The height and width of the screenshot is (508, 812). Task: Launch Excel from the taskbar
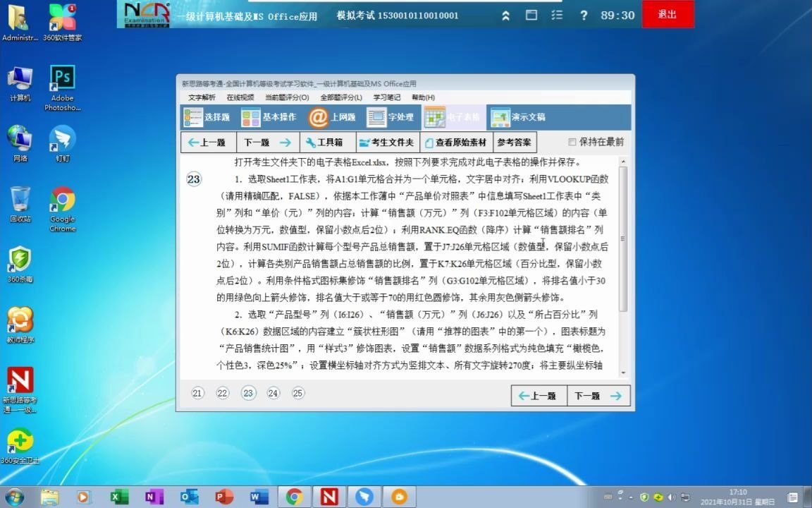tap(118, 497)
